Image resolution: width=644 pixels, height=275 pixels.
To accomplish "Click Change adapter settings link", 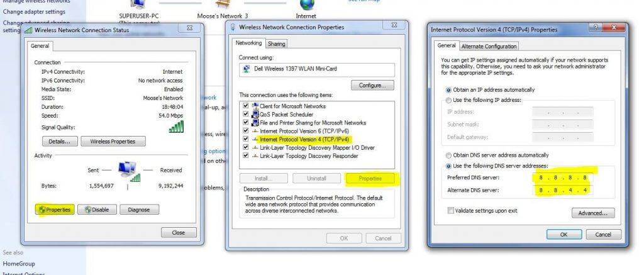I will pyautogui.click(x=34, y=12).
